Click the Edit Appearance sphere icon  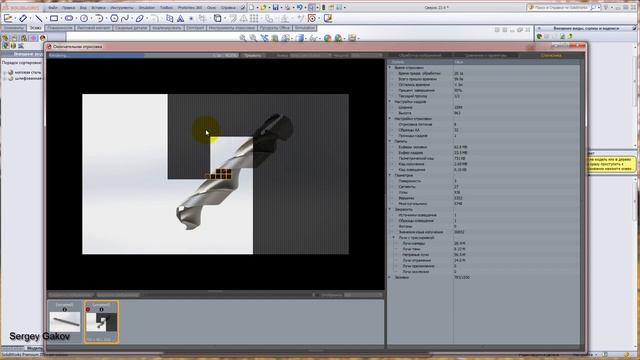click(x=327, y=38)
